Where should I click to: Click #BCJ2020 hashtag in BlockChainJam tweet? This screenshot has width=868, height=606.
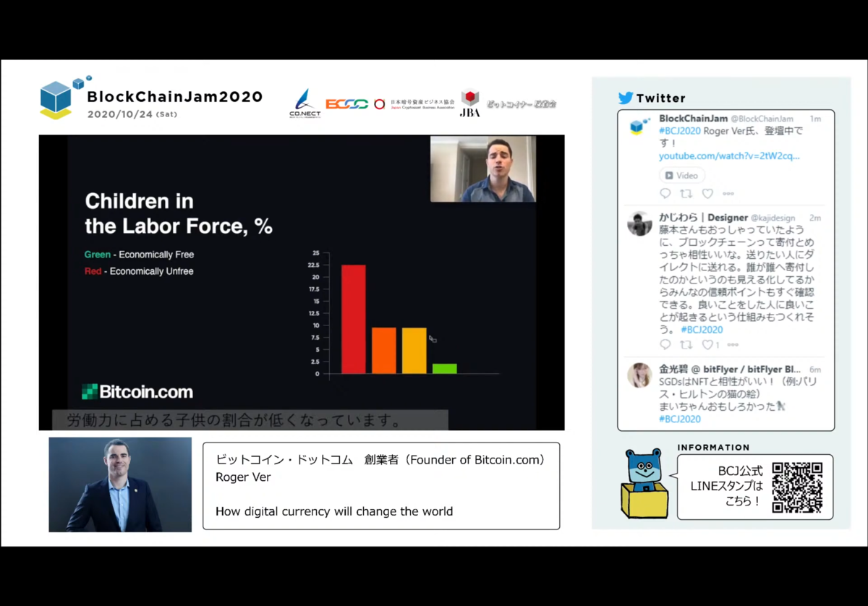pyautogui.click(x=680, y=131)
